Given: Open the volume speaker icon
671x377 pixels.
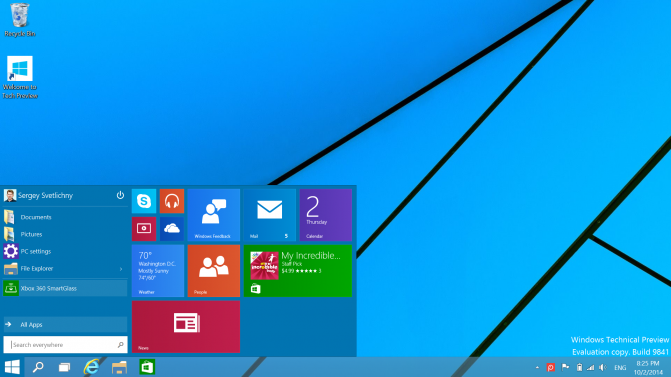Looking at the screenshot, I should 603,367.
